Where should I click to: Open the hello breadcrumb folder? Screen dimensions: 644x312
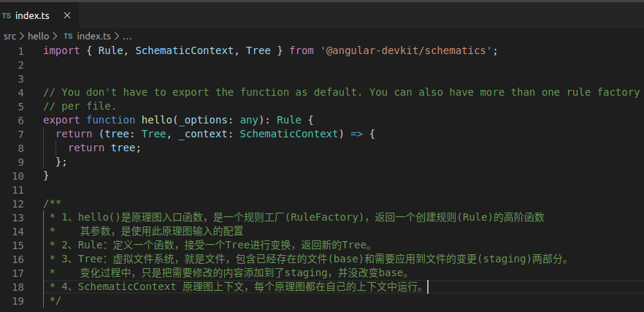(x=38, y=37)
